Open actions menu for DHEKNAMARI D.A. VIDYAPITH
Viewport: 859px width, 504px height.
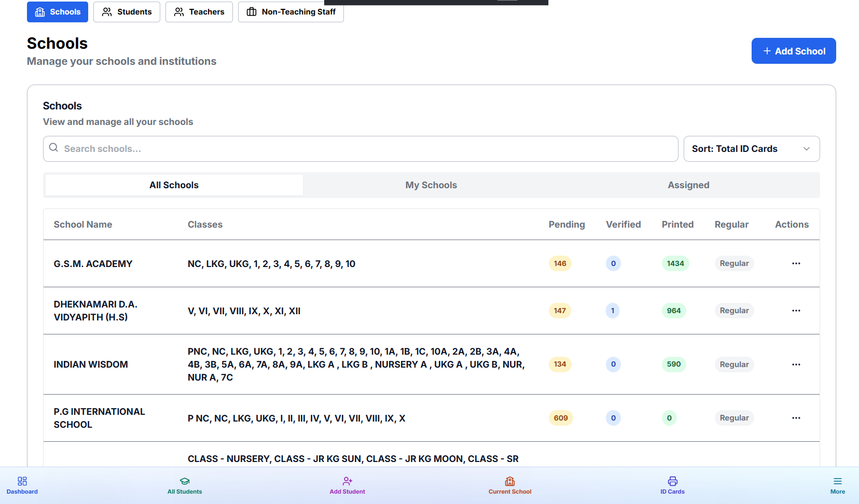[x=796, y=311]
